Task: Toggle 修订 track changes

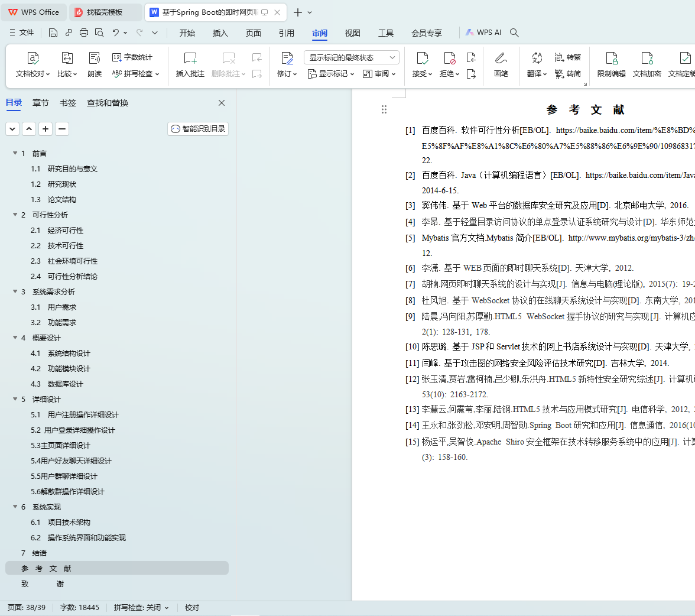Action: point(287,65)
